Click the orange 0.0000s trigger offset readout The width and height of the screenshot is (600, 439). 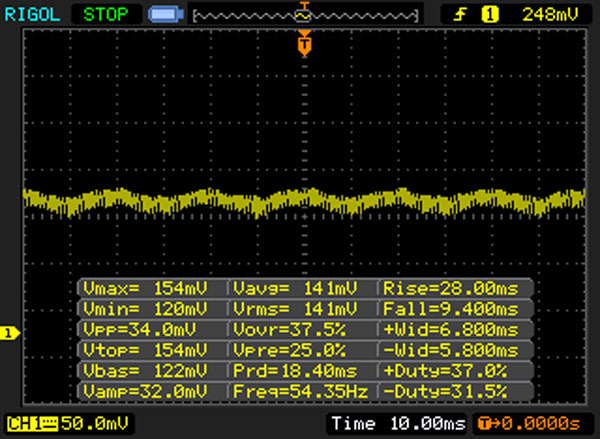point(530,424)
